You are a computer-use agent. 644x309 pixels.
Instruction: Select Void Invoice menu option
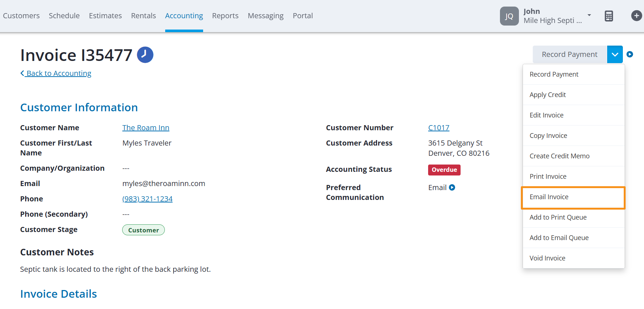tap(574, 258)
